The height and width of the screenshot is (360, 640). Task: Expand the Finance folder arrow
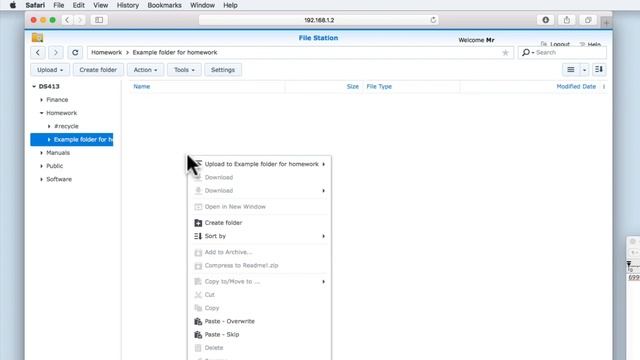[x=41, y=100]
